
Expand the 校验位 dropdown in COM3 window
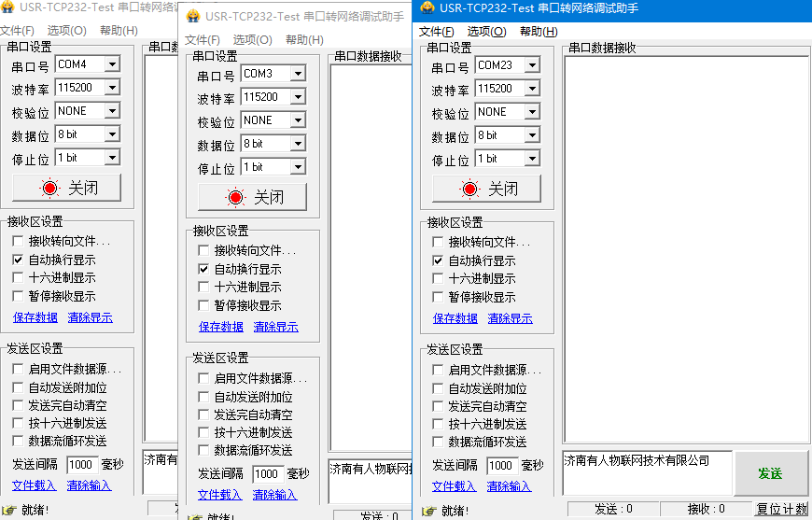(x=298, y=120)
